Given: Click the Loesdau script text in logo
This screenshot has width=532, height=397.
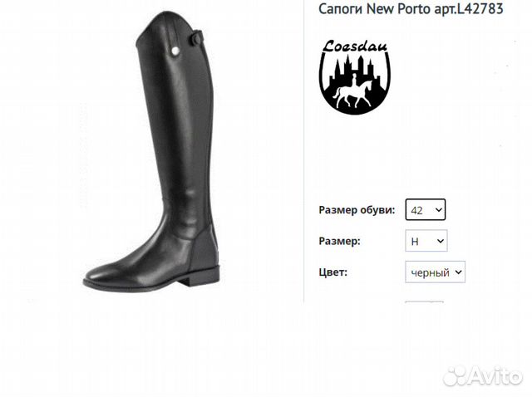Looking at the screenshot, I should pyautogui.click(x=354, y=47).
